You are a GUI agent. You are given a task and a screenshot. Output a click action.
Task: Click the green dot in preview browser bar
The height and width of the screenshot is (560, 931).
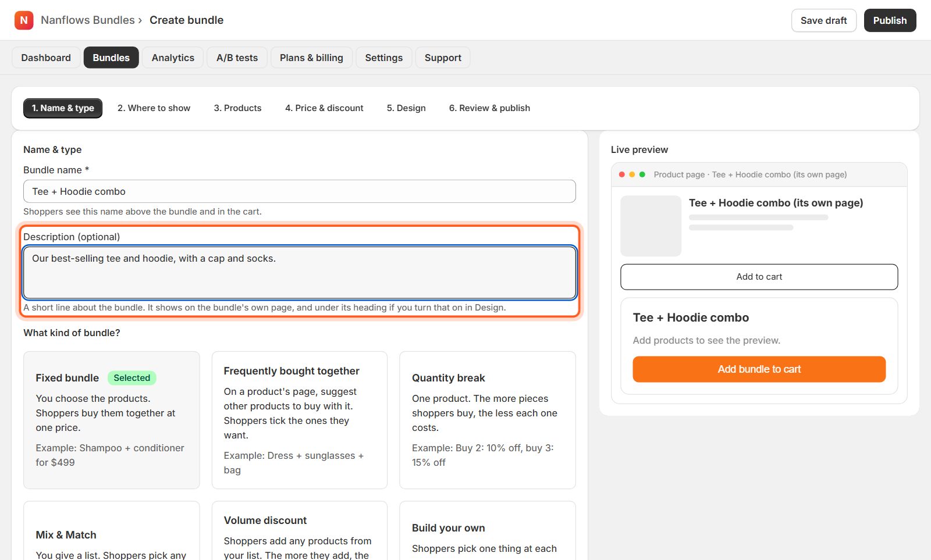point(642,174)
